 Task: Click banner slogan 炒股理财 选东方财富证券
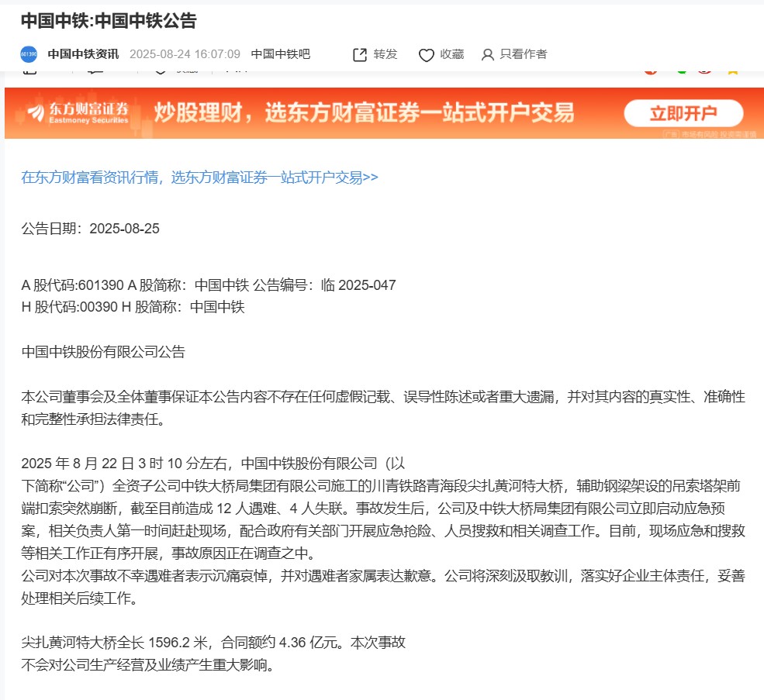[364, 113]
